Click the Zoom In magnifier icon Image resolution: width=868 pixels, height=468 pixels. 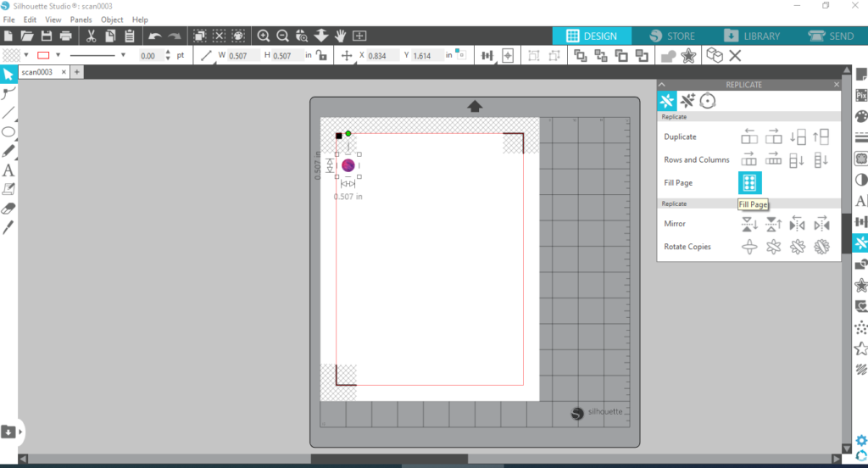click(x=264, y=36)
